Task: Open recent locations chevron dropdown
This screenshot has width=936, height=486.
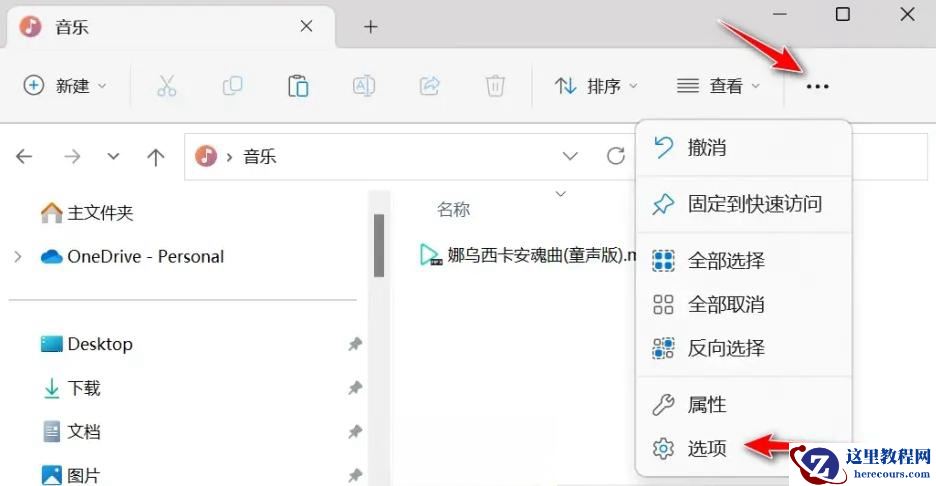Action: tap(113, 156)
